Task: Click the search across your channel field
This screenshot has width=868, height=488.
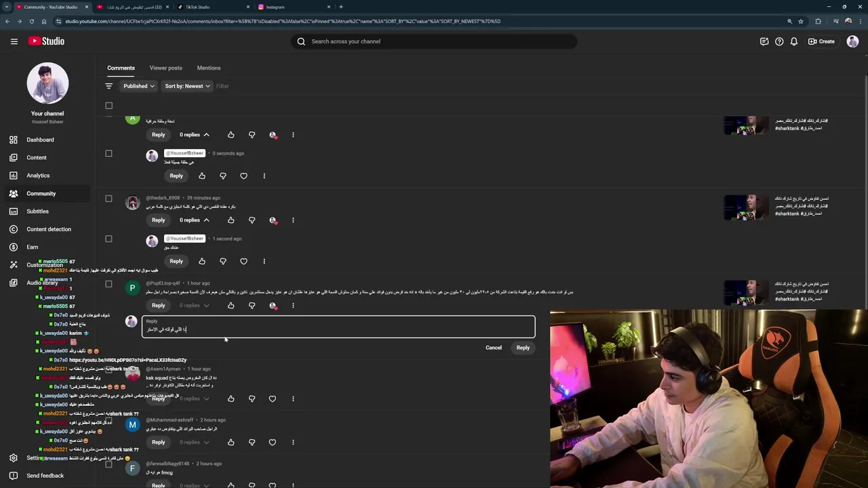Action: tap(434, 41)
